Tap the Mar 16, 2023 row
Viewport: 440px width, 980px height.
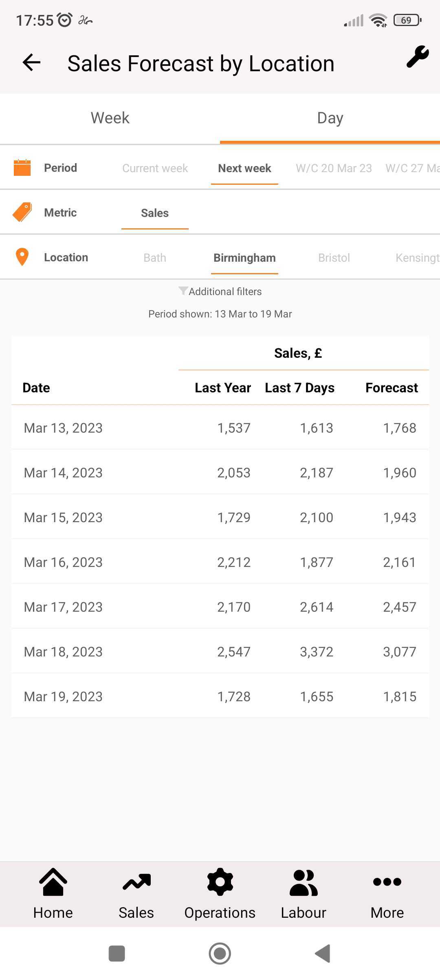click(x=220, y=562)
